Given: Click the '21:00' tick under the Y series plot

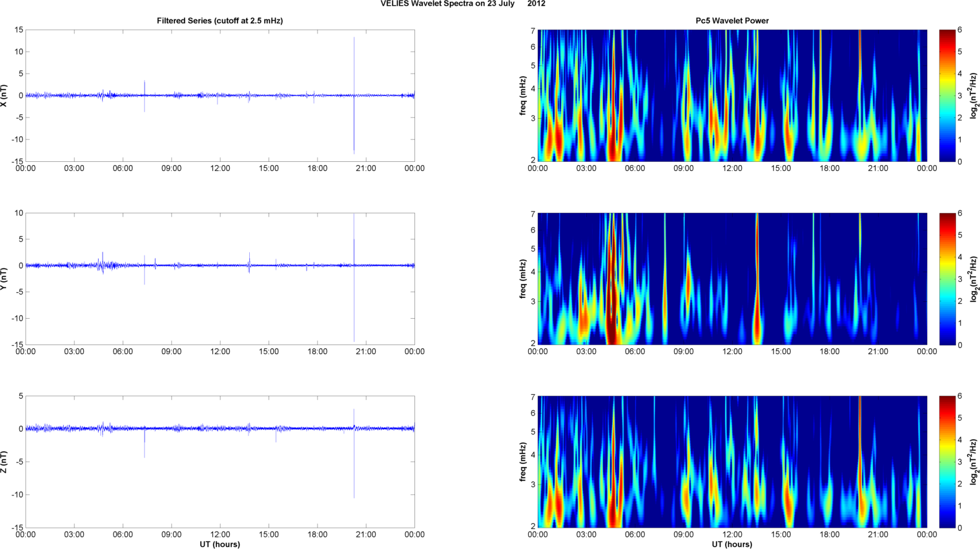Looking at the screenshot, I should point(365,352).
